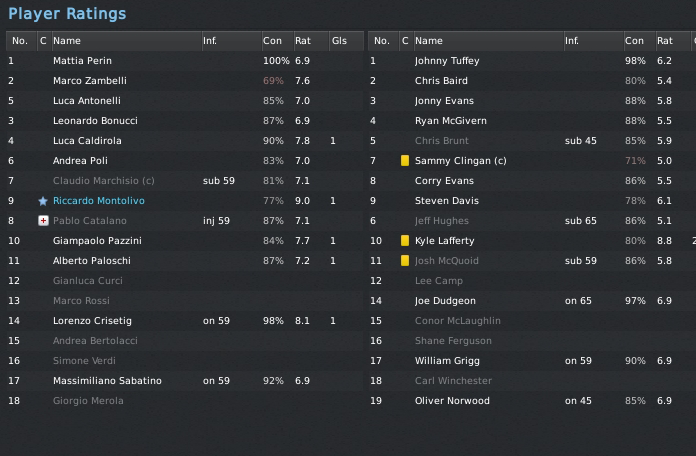Click the Player Ratings panel title
Image resolution: width=696 pixels, height=456 pixels.
click(67, 14)
